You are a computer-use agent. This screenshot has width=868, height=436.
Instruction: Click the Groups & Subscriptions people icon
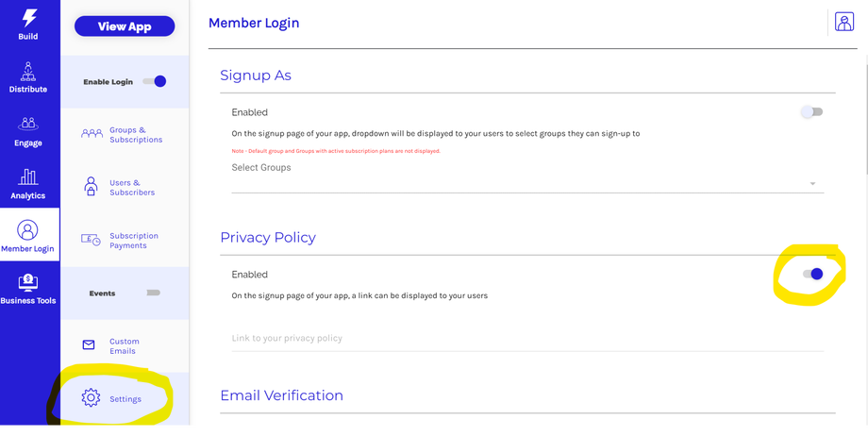point(92,134)
